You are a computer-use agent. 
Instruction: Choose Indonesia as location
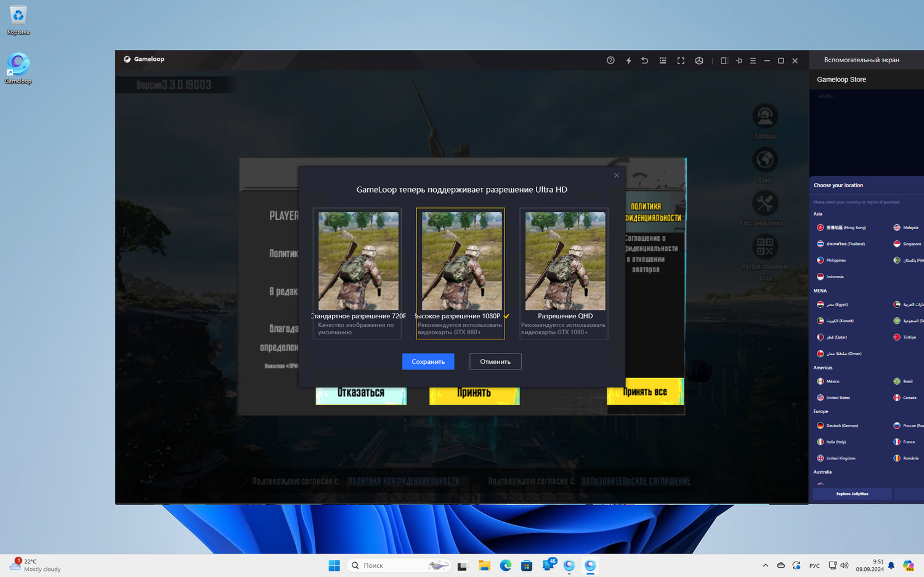point(830,277)
